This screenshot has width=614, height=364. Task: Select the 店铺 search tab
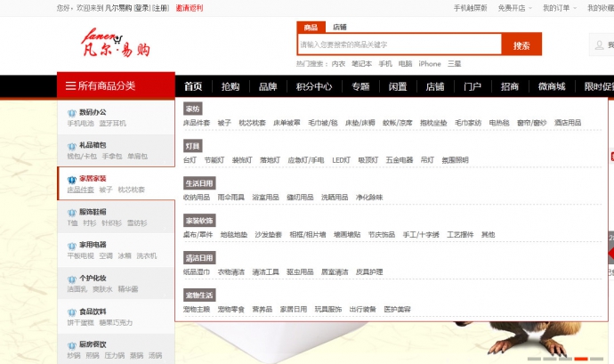pyautogui.click(x=340, y=27)
